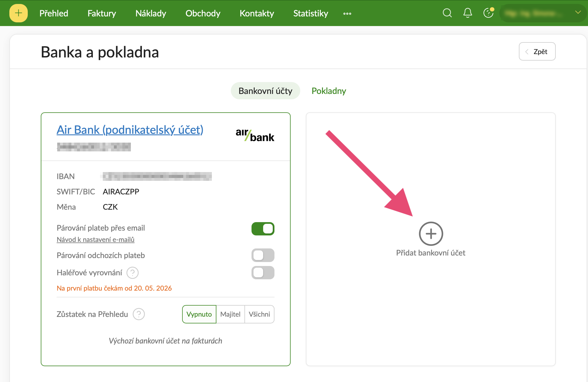Disable Párování plateb přes email toggle
Screen dimensions: 588x382
[x=263, y=229]
